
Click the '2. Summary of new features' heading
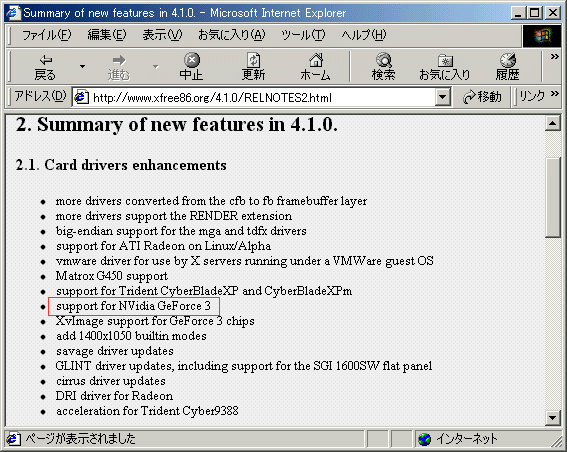pyautogui.click(x=176, y=125)
